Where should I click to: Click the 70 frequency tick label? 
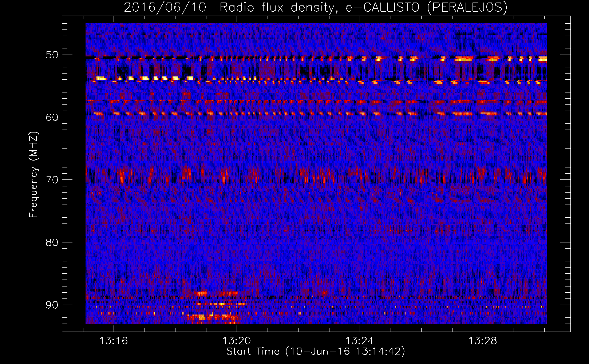click(x=52, y=180)
